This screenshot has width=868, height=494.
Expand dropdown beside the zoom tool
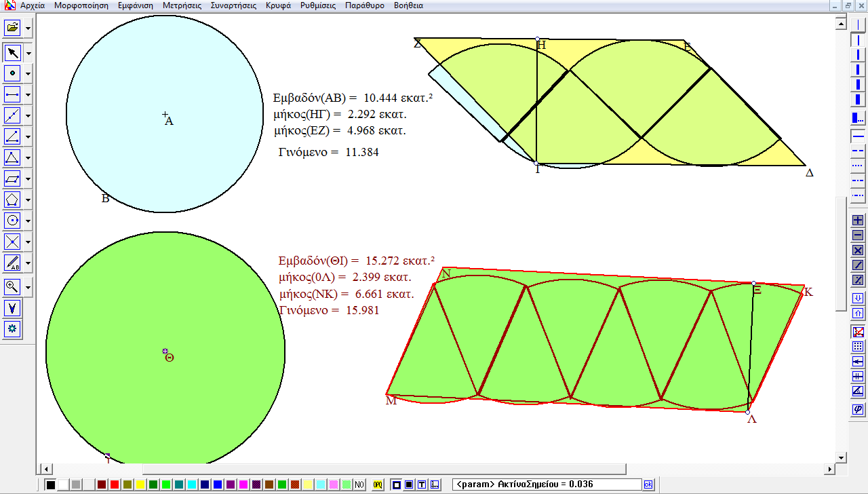pos(28,287)
